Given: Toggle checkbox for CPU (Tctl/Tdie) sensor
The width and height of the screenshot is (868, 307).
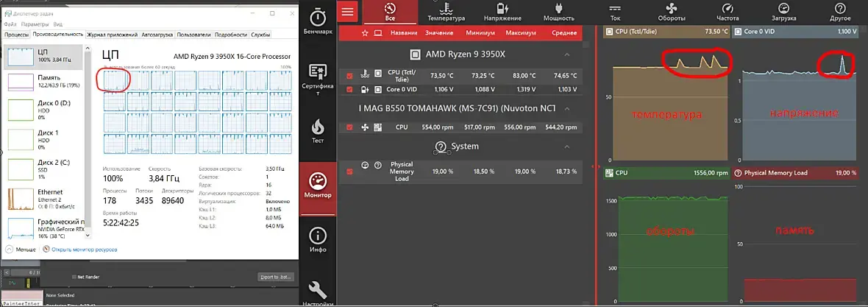Looking at the screenshot, I should coord(349,76).
